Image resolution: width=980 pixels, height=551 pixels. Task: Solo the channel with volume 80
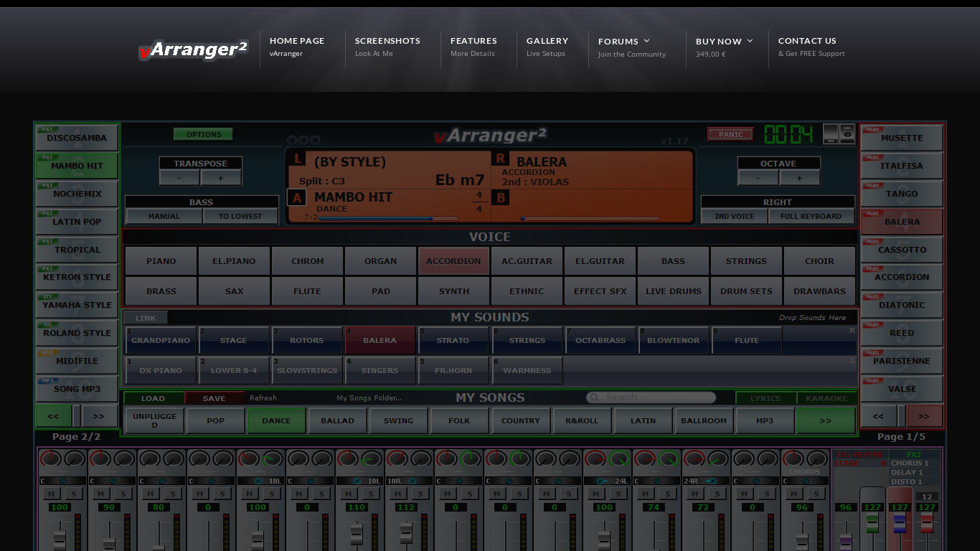pyautogui.click(x=172, y=494)
